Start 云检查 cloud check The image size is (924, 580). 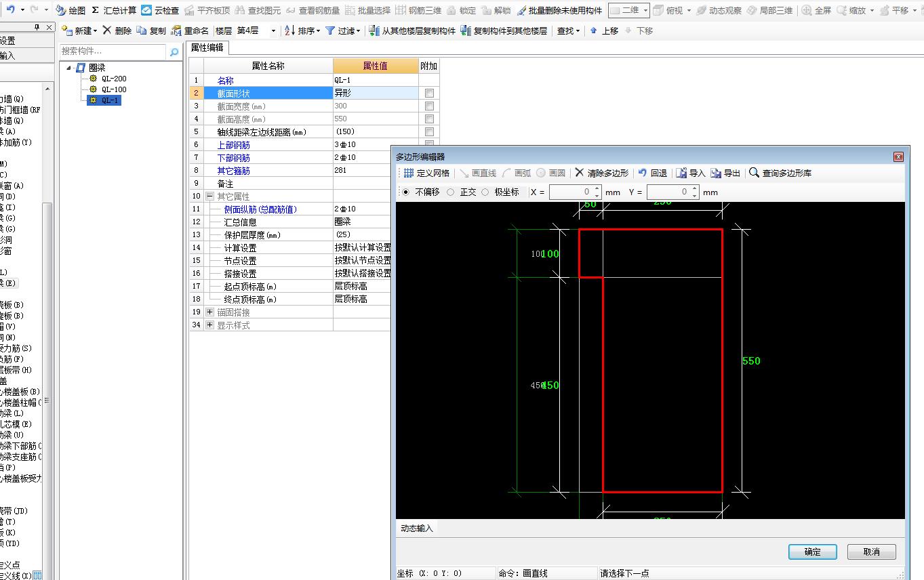pos(161,10)
